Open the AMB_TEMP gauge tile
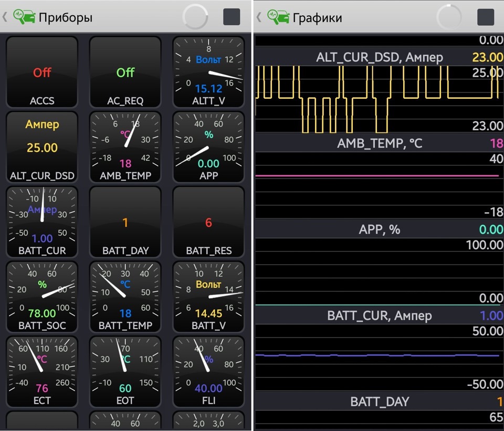The width and height of the screenshot is (504, 431). [125, 147]
